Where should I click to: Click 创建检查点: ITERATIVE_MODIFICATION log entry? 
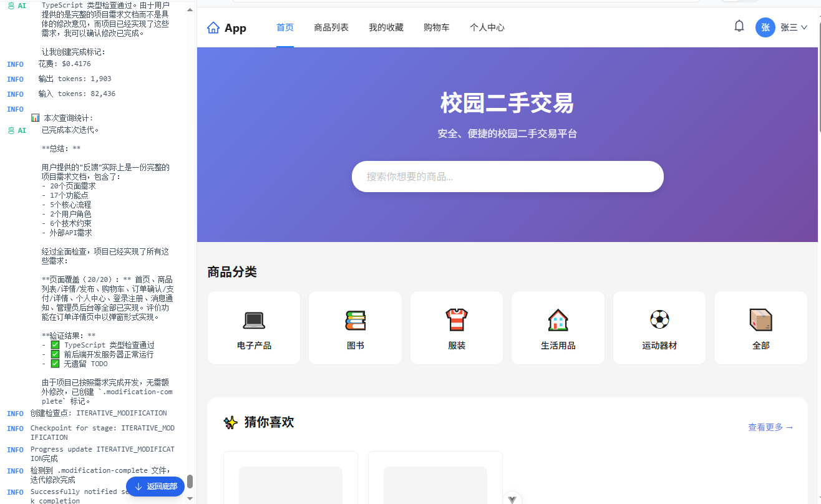(x=99, y=413)
